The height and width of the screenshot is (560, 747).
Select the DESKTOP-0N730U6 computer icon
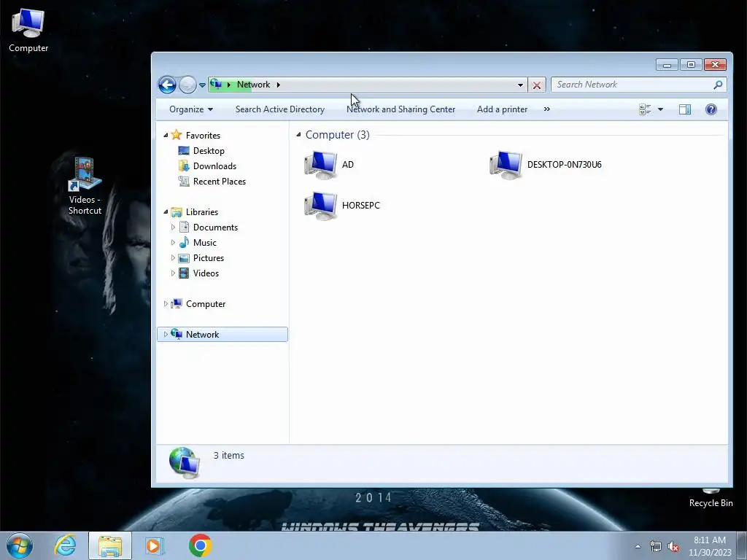[506, 165]
